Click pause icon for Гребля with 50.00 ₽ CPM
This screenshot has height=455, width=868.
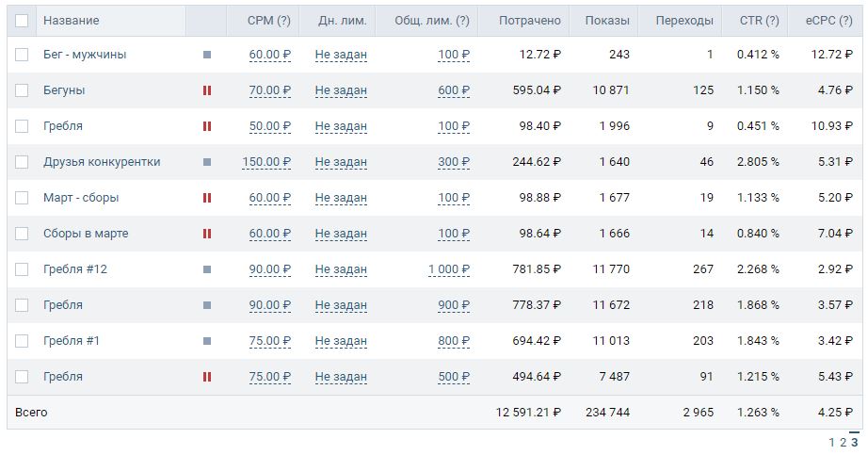coord(207,126)
